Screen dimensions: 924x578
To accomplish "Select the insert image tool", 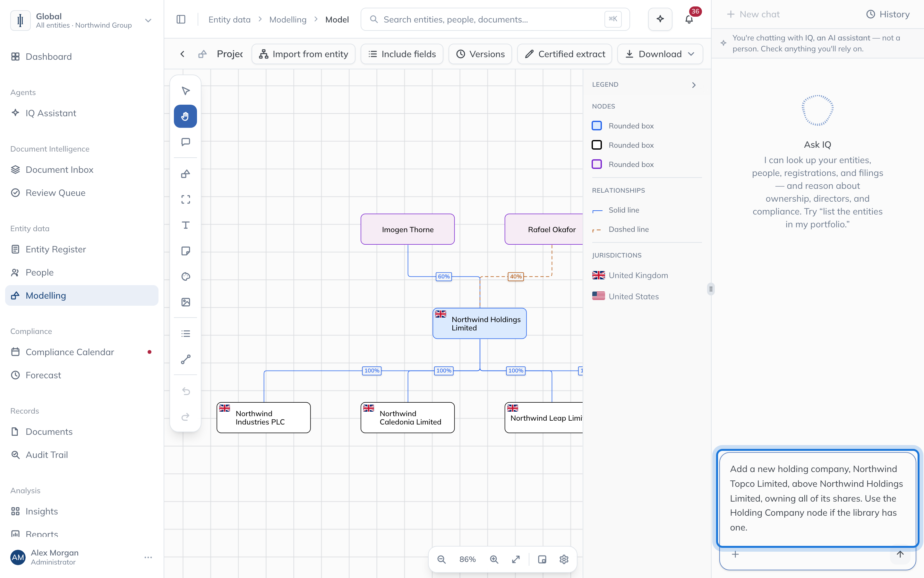I will 185,302.
